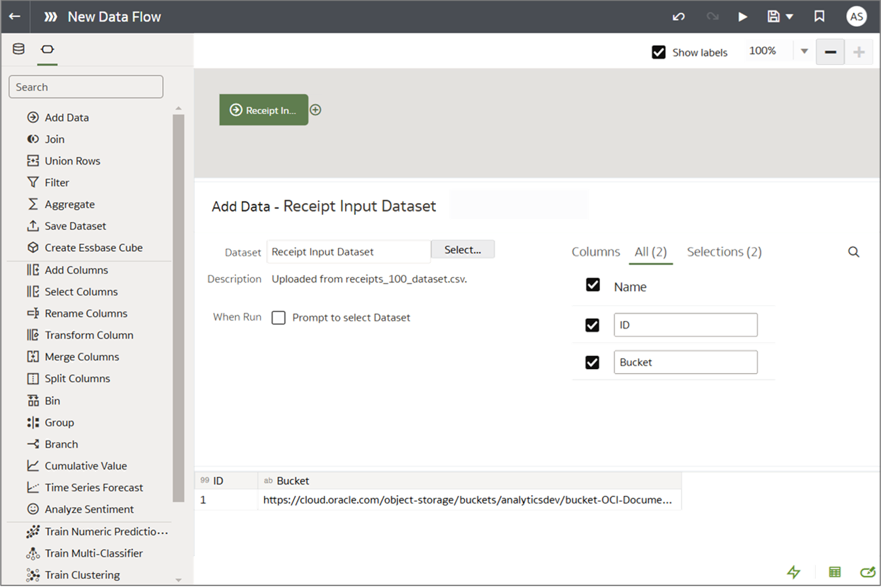Click the search columns magnifier icon
The height and width of the screenshot is (588, 881).
(x=854, y=252)
